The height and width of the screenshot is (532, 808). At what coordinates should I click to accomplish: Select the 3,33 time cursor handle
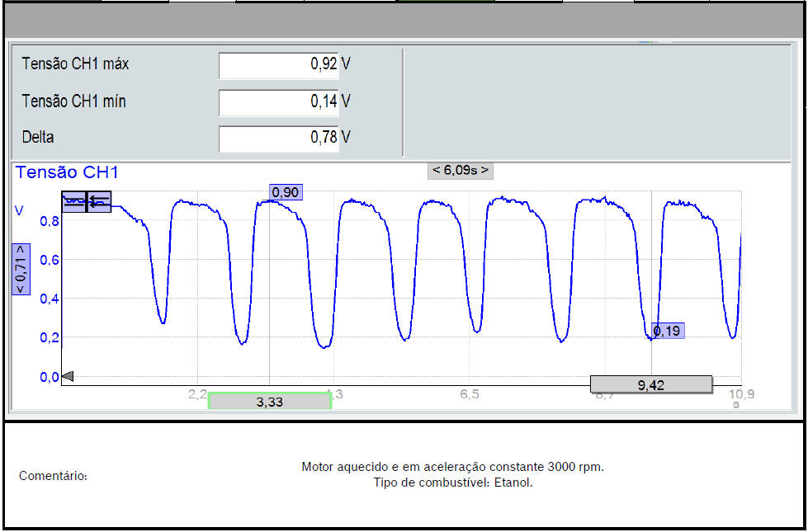point(269,402)
